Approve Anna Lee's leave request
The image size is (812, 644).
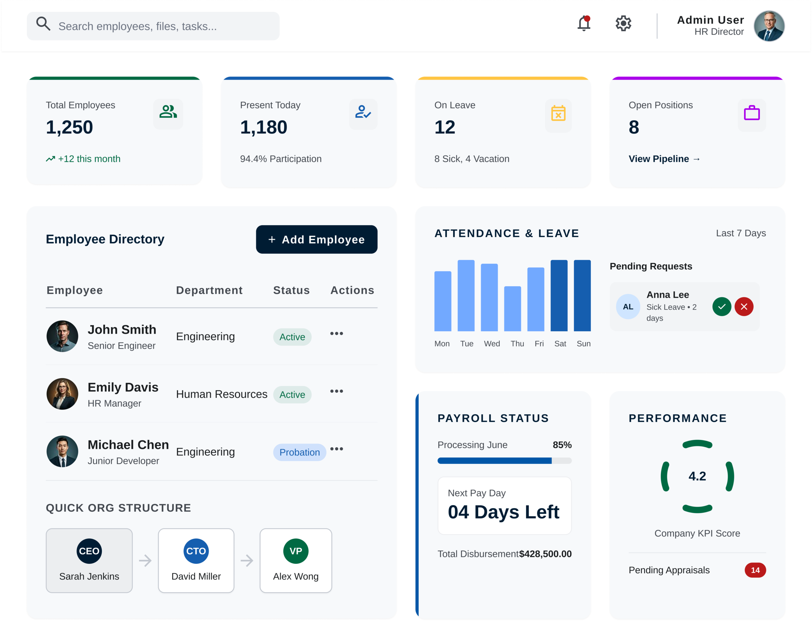[722, 306]
